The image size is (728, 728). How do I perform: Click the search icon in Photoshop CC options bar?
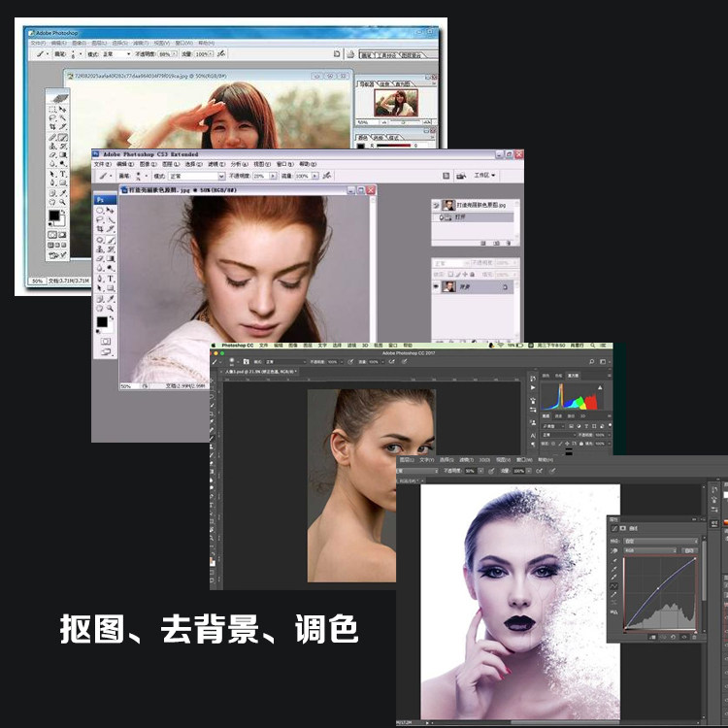(591, 362)
